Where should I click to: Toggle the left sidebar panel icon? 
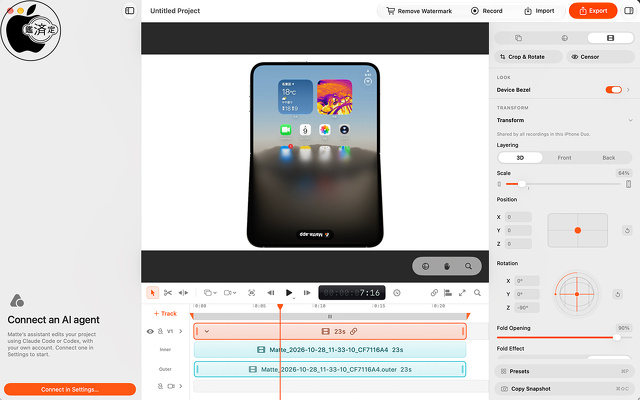tap(129, 11)
